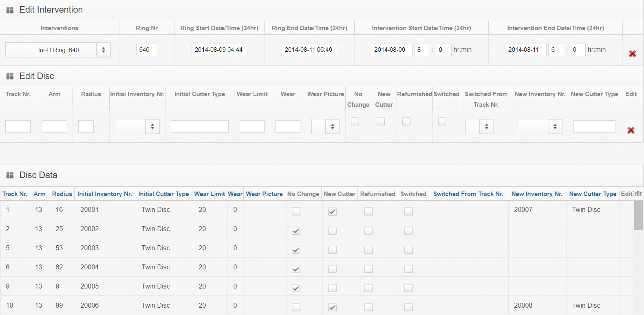The height and width of the screenshot is (315, 644).
Task: Open the Interventions Int-D Ring: 640 dropdown
Action: 58,50
